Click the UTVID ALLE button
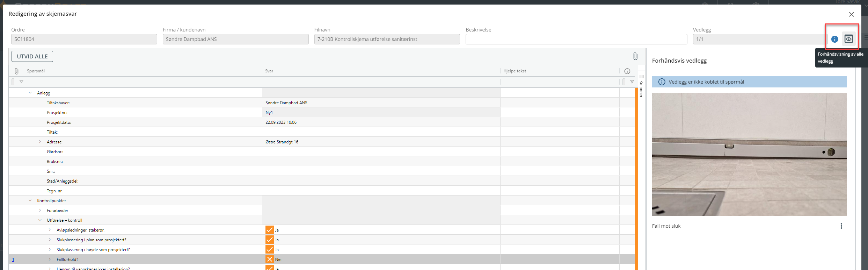This screenshot has height=270, width=868. point(32,56)
